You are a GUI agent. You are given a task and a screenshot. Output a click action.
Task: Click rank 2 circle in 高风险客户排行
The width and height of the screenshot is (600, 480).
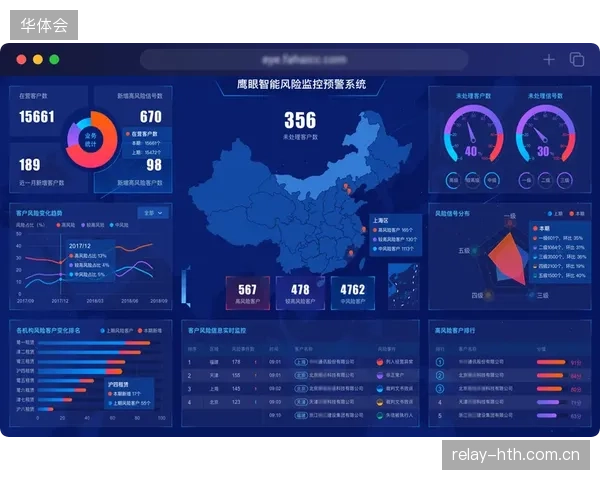tap(440, 376)
